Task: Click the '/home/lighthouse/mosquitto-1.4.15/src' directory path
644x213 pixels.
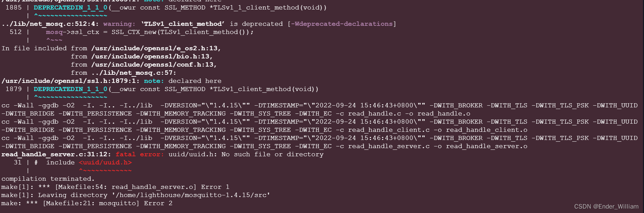Action: tap(190, 195)
